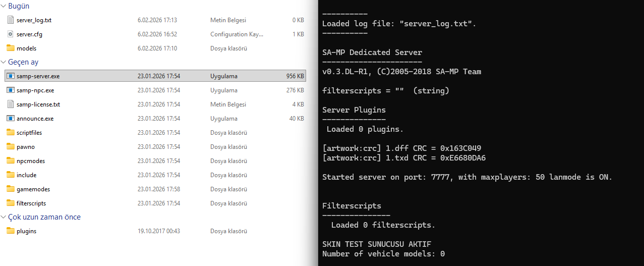The height and width of the screenshot is (266, 644).
Task: Click the scriptfiles folder icon
Action: 11,133
